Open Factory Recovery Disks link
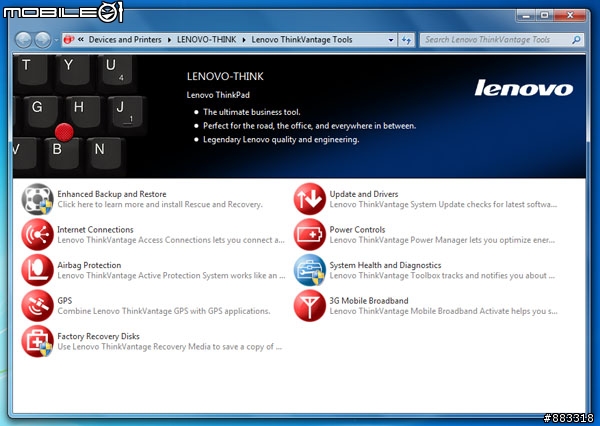 98,336
